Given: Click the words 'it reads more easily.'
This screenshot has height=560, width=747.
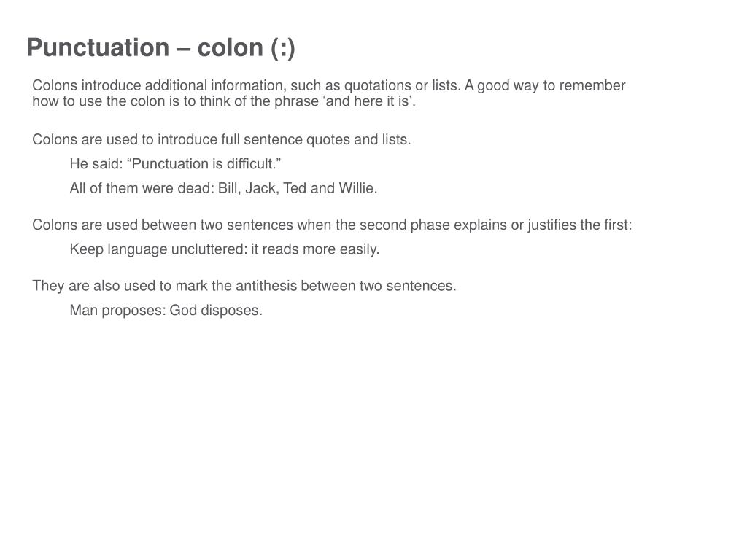Looking at the screenshot, I should [x=315, y=249].
